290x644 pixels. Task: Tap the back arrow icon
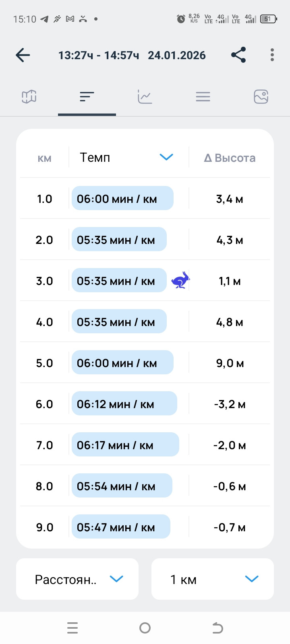pyautogui.click(x=23, y=55)
